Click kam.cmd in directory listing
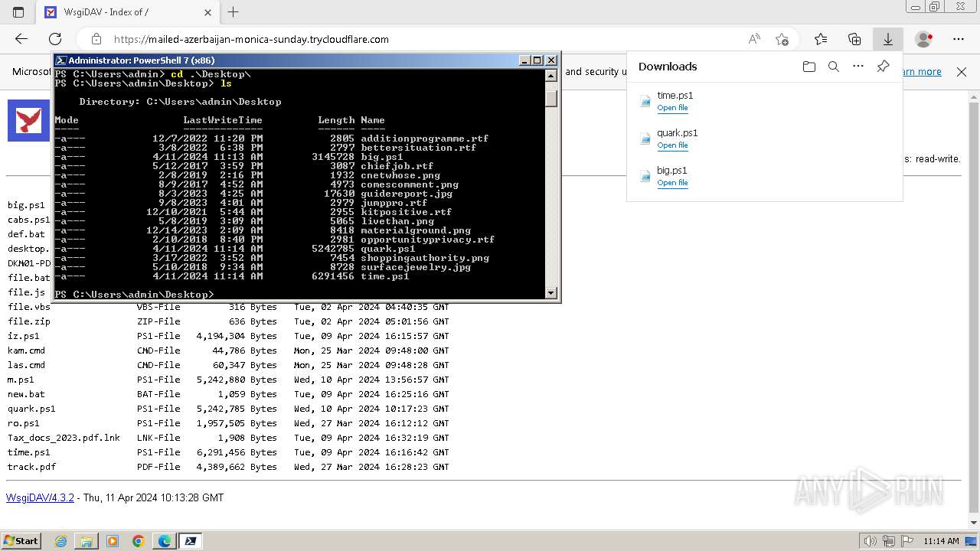Screen dimensions: 980x551 [x=26, y=350]
